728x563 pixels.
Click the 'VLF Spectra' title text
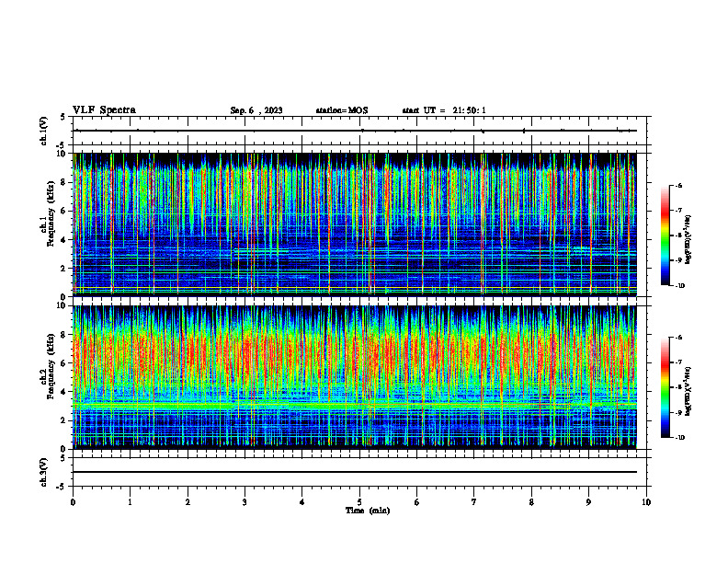(104, 110)
